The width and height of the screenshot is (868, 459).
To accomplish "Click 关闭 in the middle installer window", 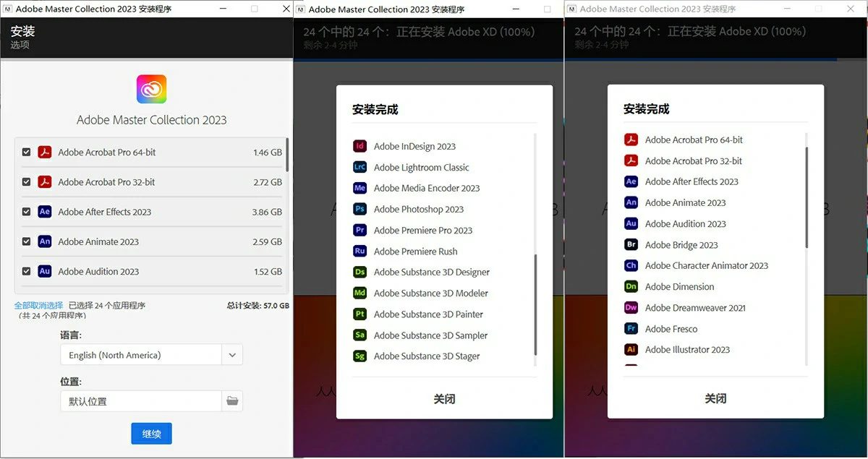I will (x=444, y=398).
